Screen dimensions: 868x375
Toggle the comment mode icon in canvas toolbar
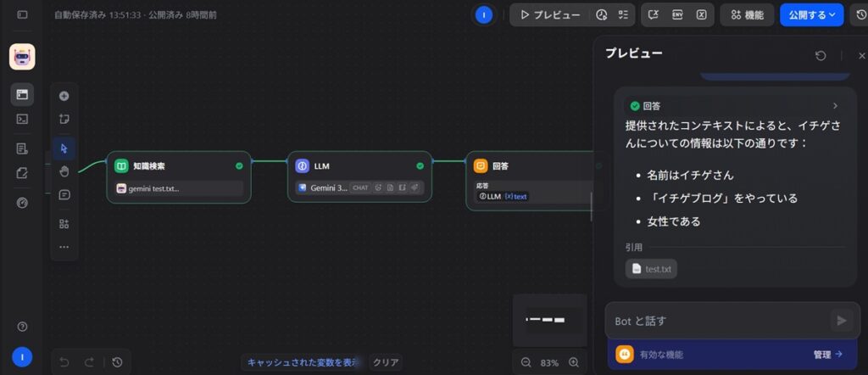tap(64, 195)
